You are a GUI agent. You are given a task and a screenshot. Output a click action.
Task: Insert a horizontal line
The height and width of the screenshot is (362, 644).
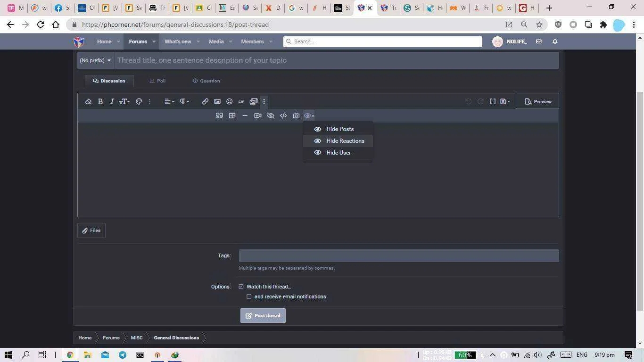pyautogui.click(x=245, y=115)
